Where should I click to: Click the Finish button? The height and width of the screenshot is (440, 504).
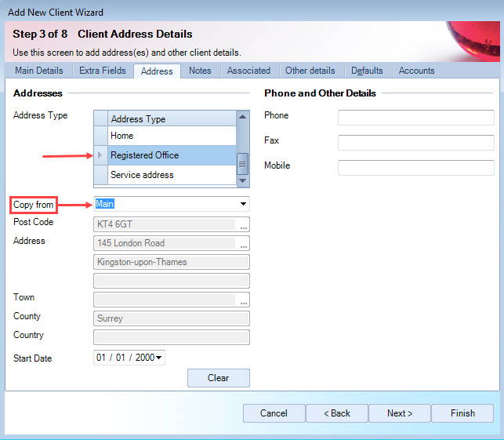point(462,413)
